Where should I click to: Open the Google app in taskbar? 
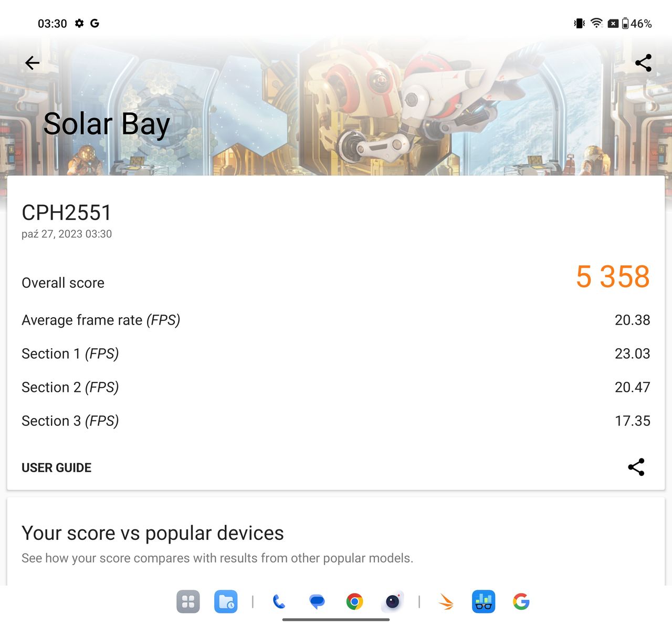(x=521, y=601)
